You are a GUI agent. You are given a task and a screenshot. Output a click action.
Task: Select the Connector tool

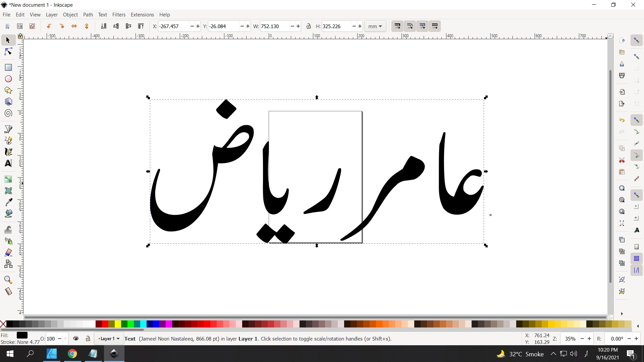click(8, 264)
